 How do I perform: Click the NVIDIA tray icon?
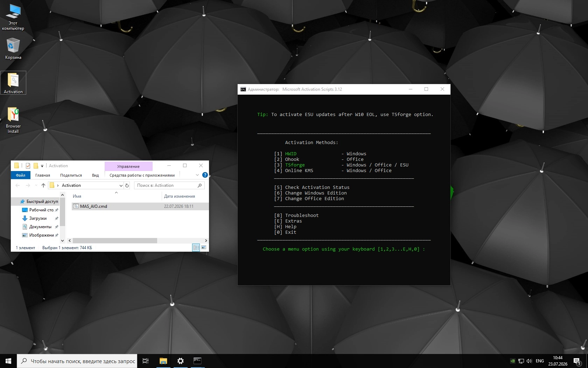[512, 361]
